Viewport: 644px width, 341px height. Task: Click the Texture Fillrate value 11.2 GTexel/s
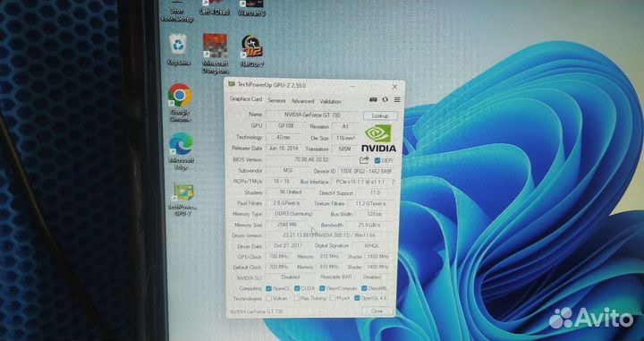(x=371, y=203)
